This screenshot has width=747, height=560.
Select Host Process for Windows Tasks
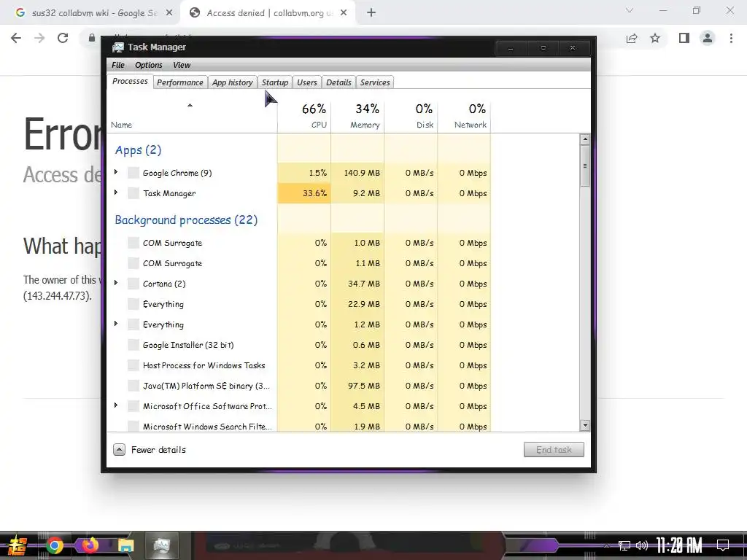299,365
